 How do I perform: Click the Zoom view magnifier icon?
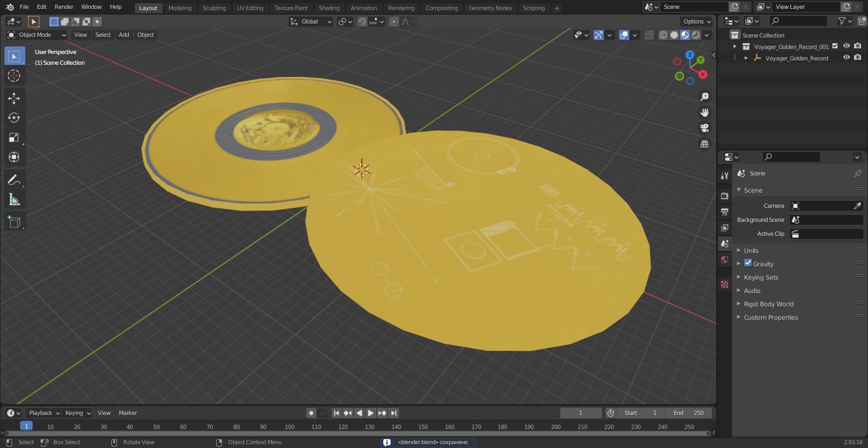tap(704, 97)
